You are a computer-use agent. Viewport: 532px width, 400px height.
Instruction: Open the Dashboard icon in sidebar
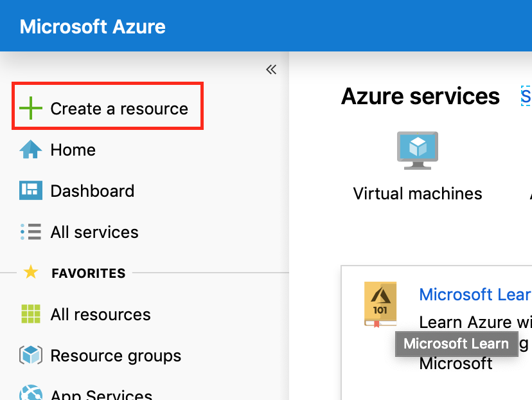click(31, 190)
